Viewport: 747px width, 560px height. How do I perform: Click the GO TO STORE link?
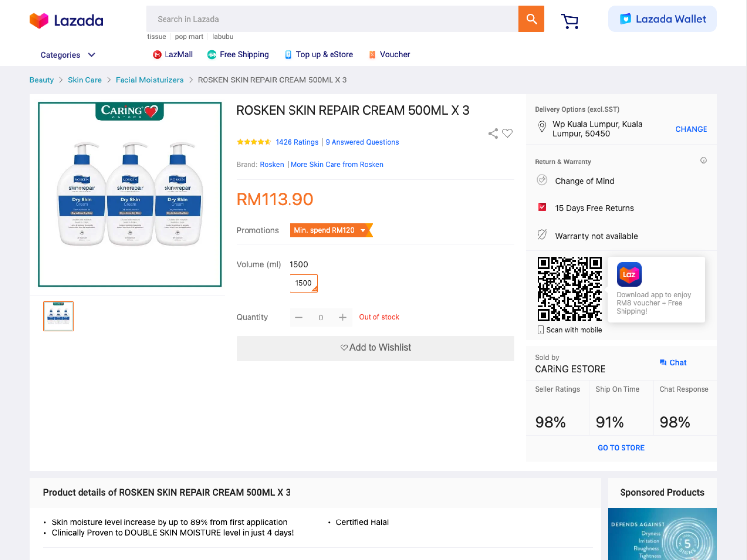tap(621, 448)
